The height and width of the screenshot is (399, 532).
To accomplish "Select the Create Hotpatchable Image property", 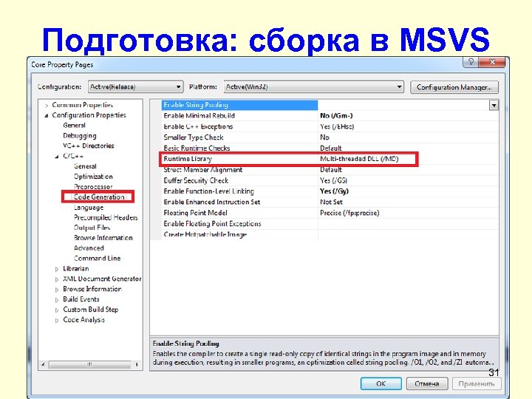I will (x=205, y=234).
